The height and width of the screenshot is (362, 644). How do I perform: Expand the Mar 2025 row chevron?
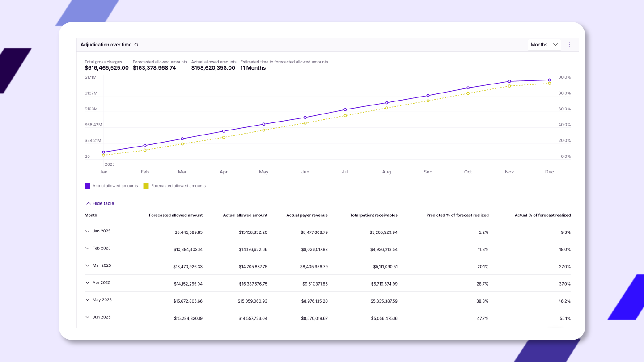point(87,265)
